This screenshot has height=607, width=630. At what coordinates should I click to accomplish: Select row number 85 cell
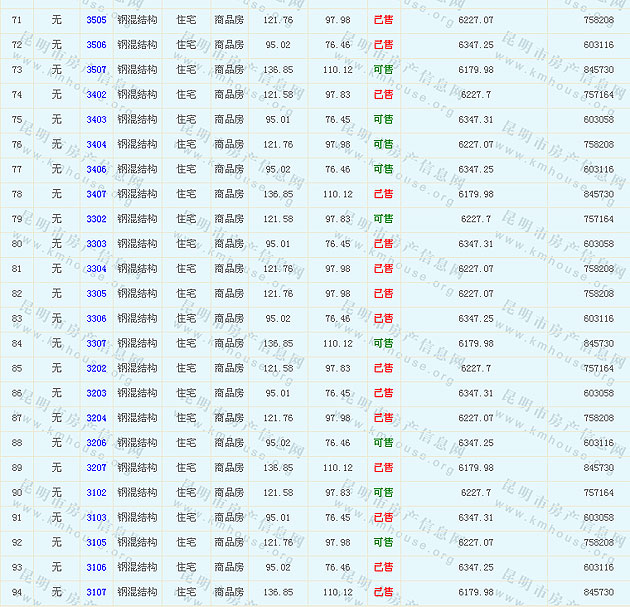tap(17, 369)
